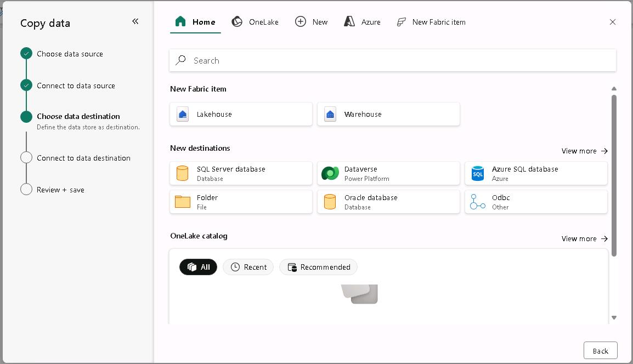
Task: Switch to the OneLake tab
Action: (255, 22)
